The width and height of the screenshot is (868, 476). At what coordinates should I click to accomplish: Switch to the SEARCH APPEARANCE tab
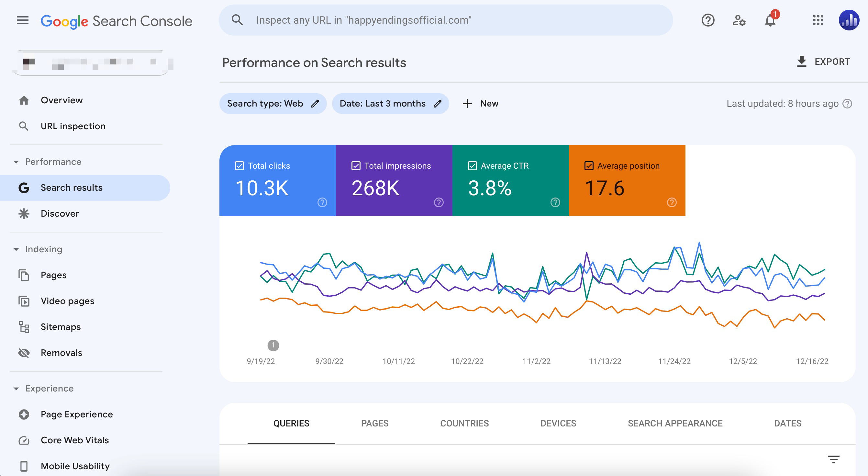(x=675, y=424)
